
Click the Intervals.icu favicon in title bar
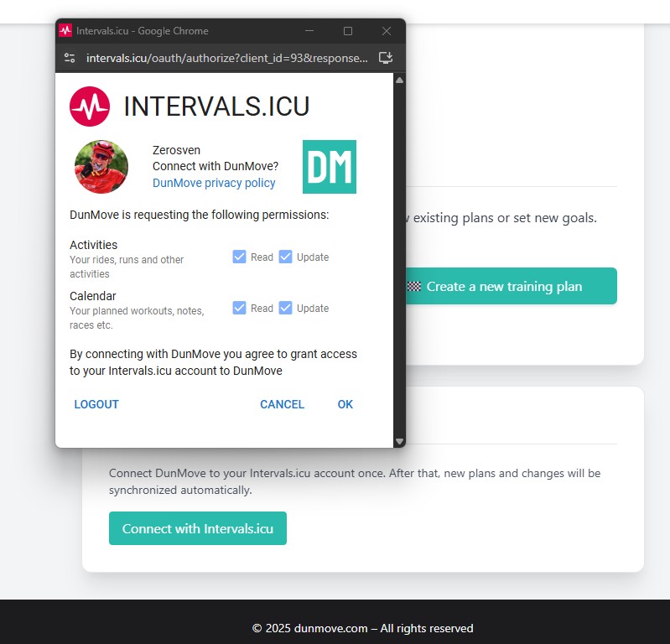65,31
